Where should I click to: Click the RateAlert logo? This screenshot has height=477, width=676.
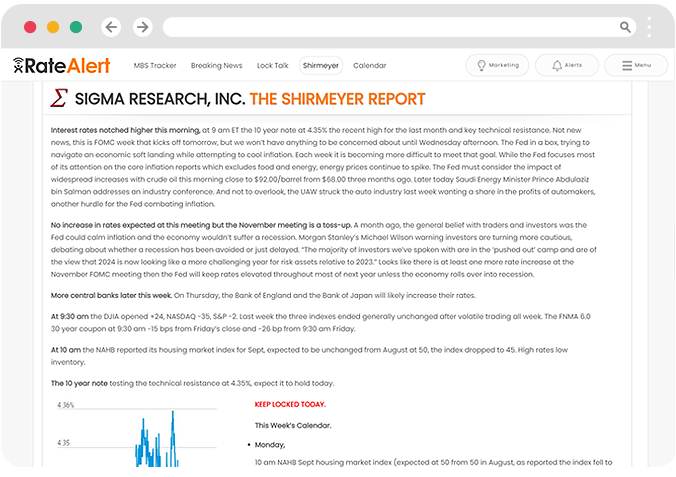[61, 66]
